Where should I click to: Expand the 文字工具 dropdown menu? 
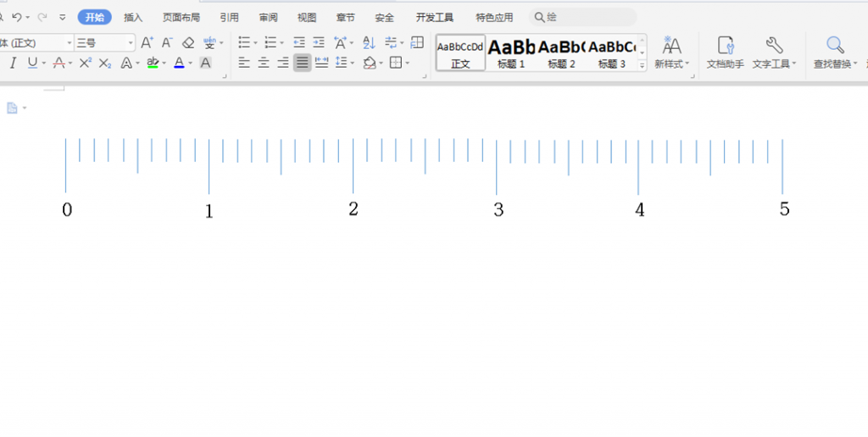794,64
